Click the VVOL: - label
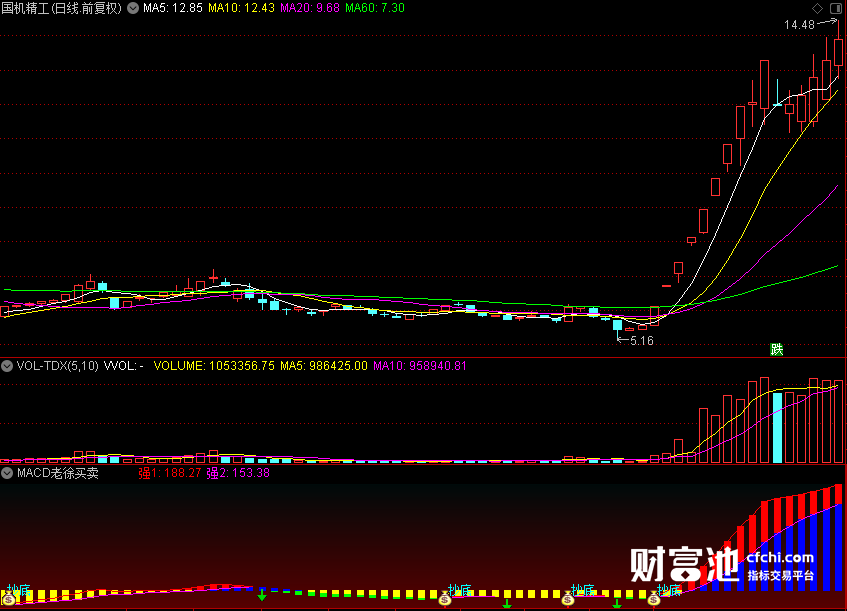The image size is (847, 611). coord(124,366)
